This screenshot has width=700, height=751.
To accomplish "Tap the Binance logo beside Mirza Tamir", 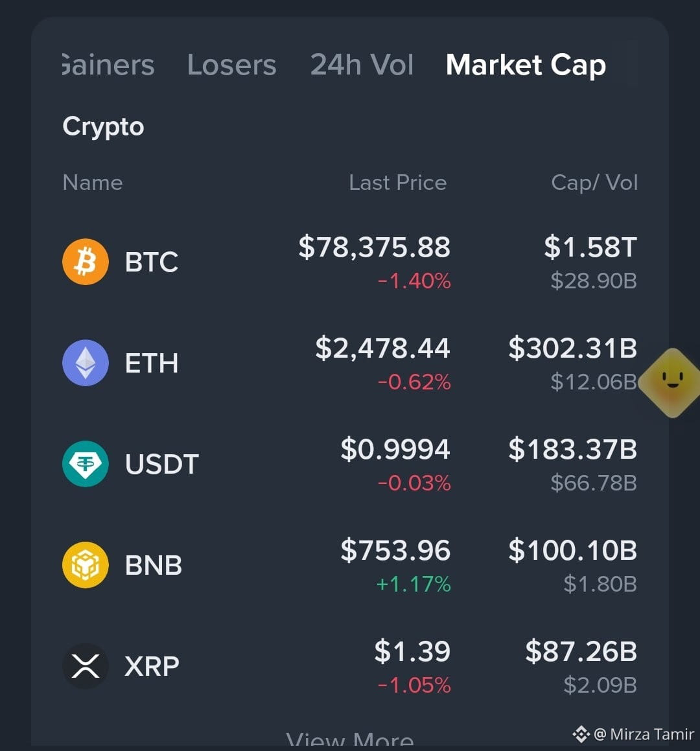I will pos(581,734).
